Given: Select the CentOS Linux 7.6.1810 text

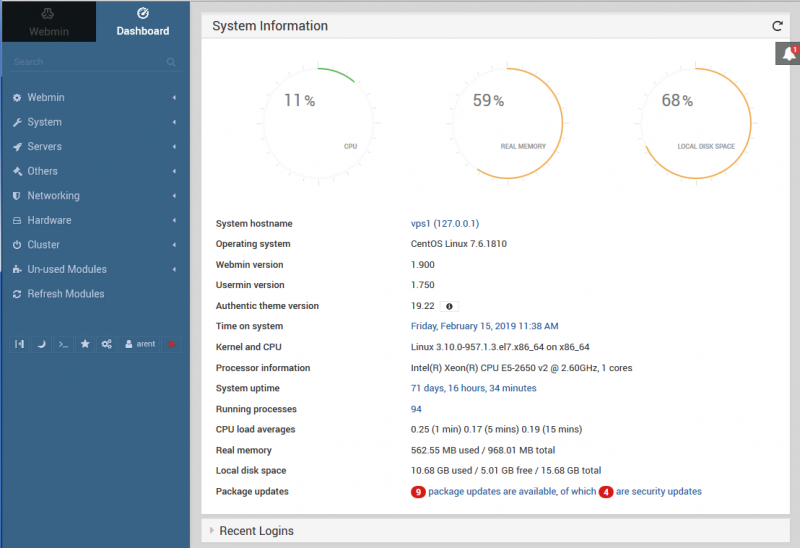Looking at the screenshot, I should 459,244.
